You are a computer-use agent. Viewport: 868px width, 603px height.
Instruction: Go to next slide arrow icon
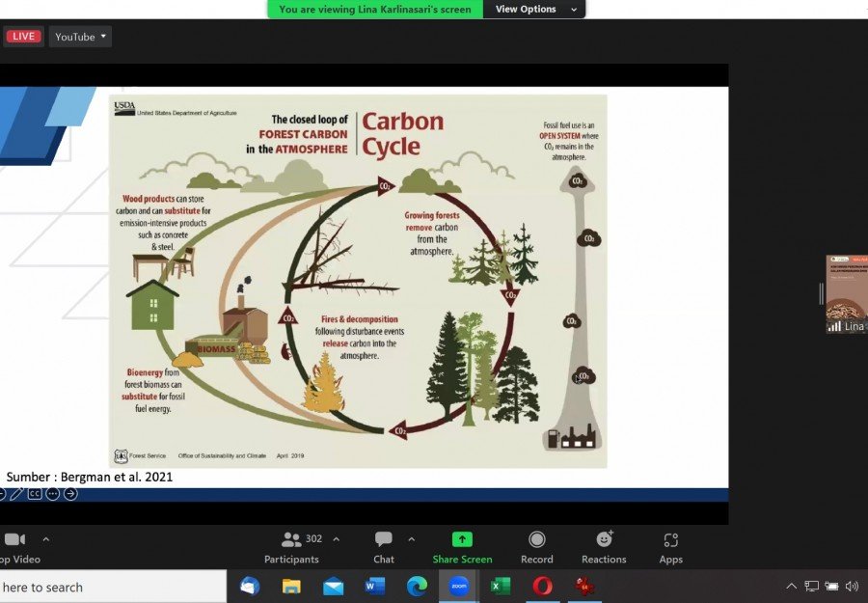70,494
